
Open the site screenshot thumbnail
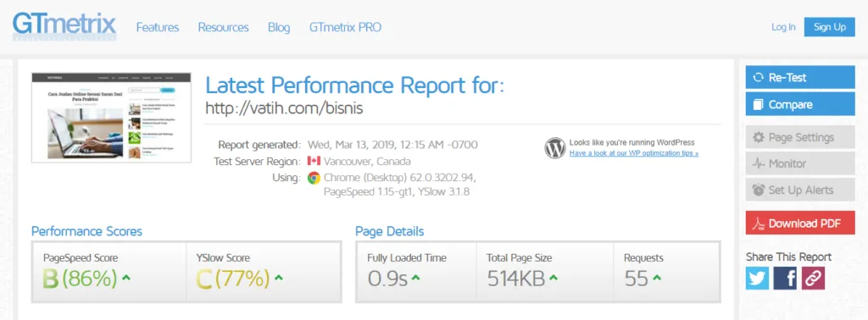pos(111,117)
